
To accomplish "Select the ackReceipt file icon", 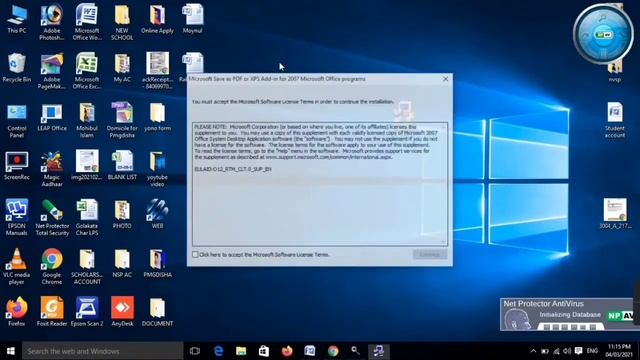I will tap(158, 71).
